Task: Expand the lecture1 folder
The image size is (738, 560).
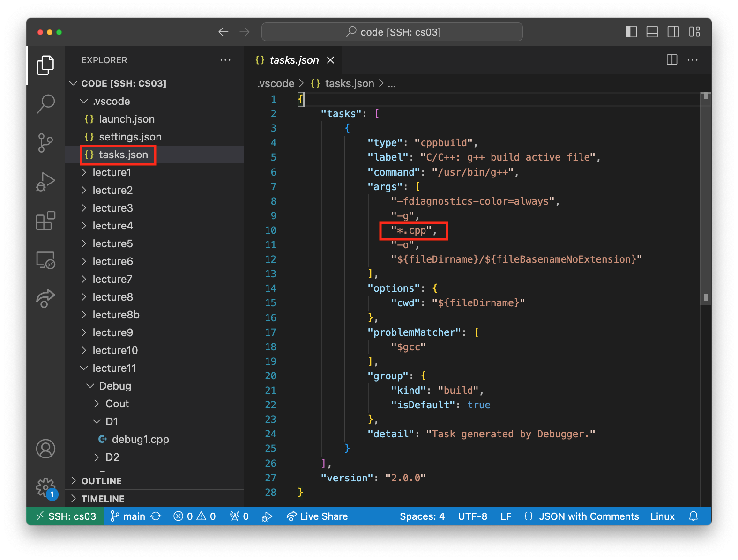Action: (x=155, y=172)
